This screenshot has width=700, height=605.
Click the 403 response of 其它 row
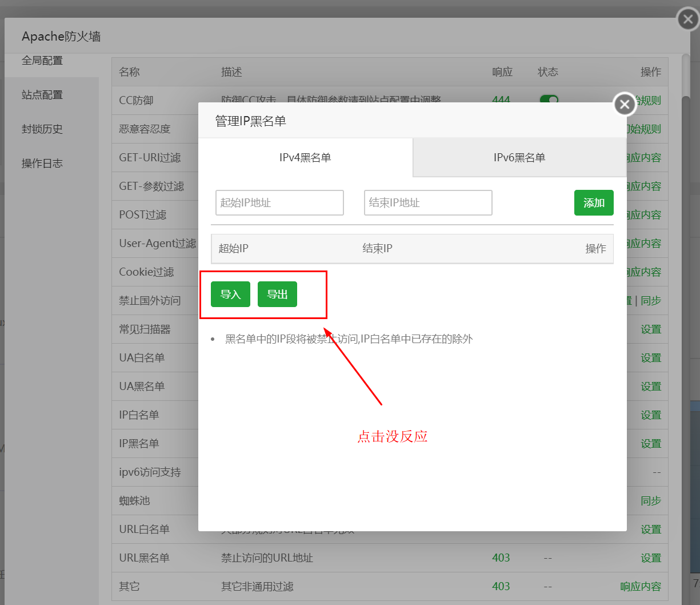point(501,586)
